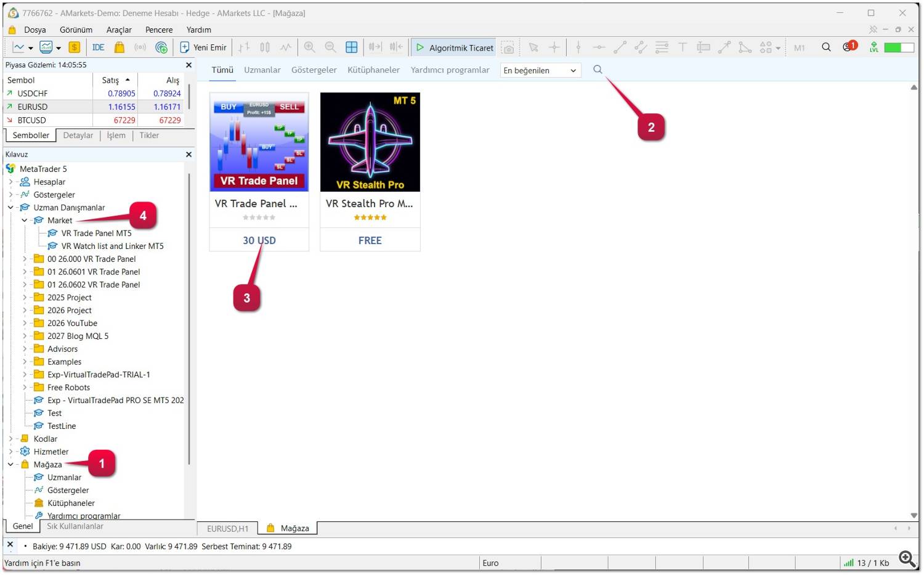Click the Yeni Emir button
The height and width of the screenshot is (575, 924).
pyautogui.click(x=203, y=47)
